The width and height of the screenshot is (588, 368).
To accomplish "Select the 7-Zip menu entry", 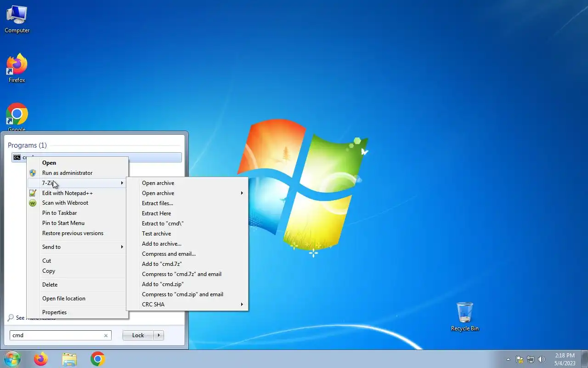I will pos(77,183).
